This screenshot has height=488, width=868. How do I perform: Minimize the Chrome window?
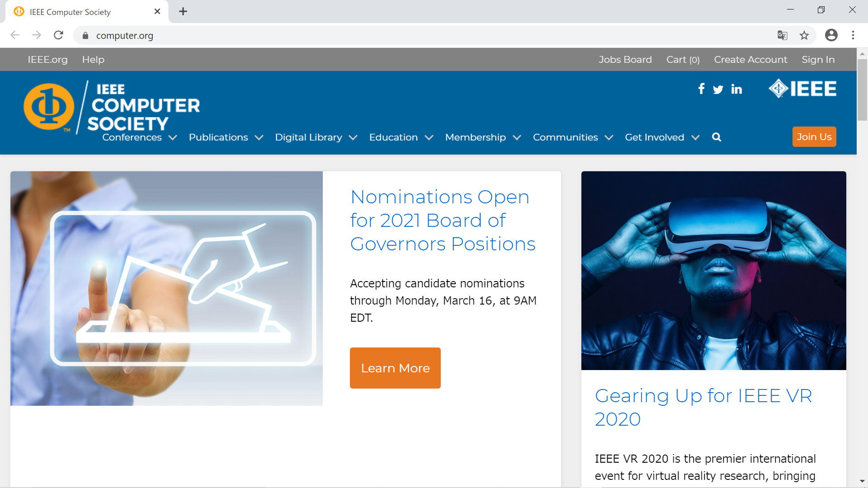pyautogui.click(x=790, y=10)
